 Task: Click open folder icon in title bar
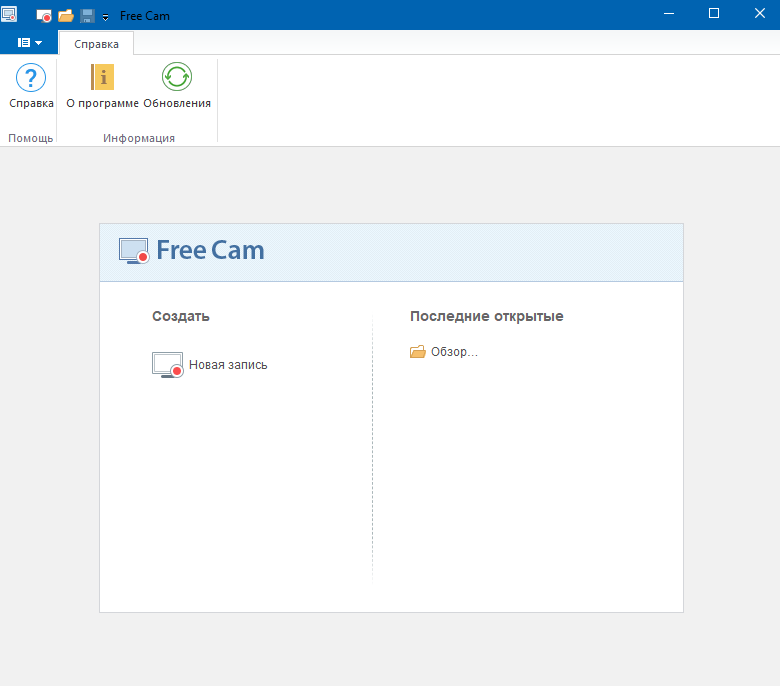[66, 16]
